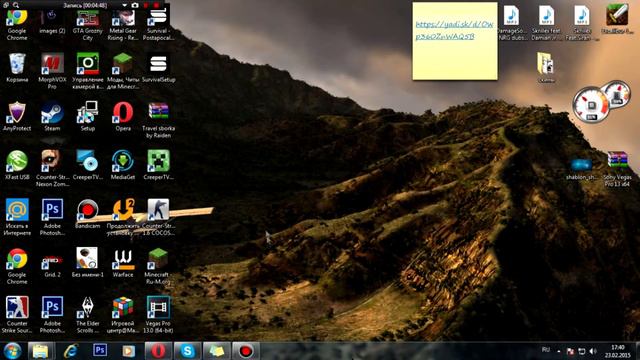Select the images (2) desktop file
640x360 pixels.
tap(52, 22)
